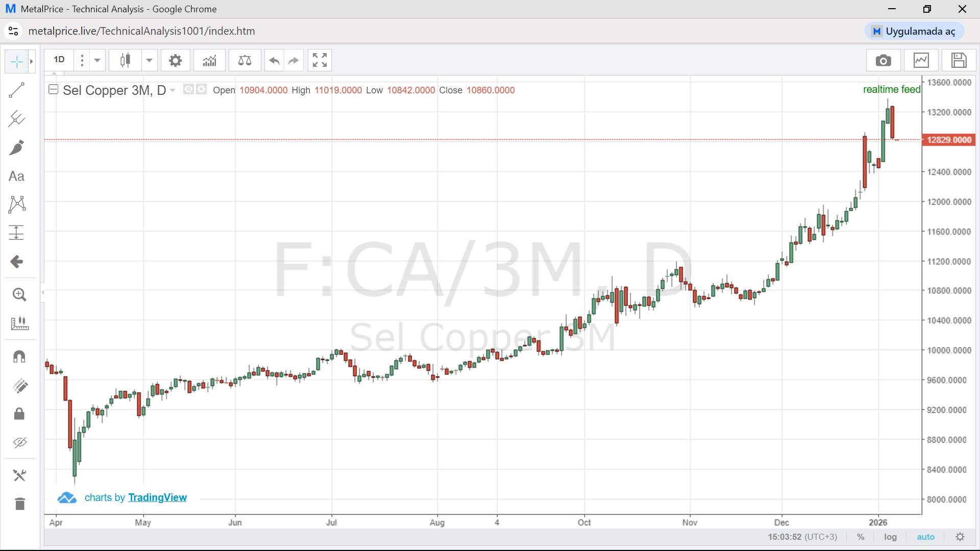Open the TradingView link
Screen dimensions: 980x551
tap(157, 497)
